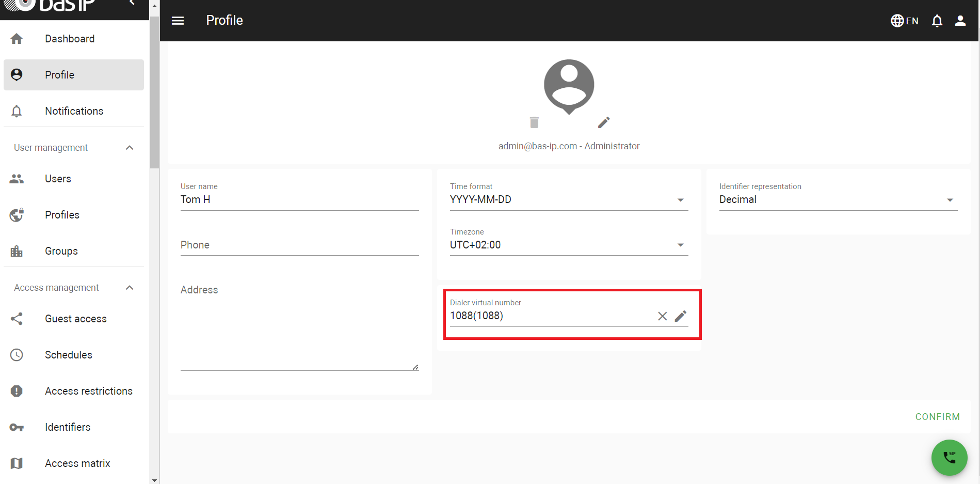Open the Access matrix page
This screenshot has height=484, width=980.
click(77, 463)
